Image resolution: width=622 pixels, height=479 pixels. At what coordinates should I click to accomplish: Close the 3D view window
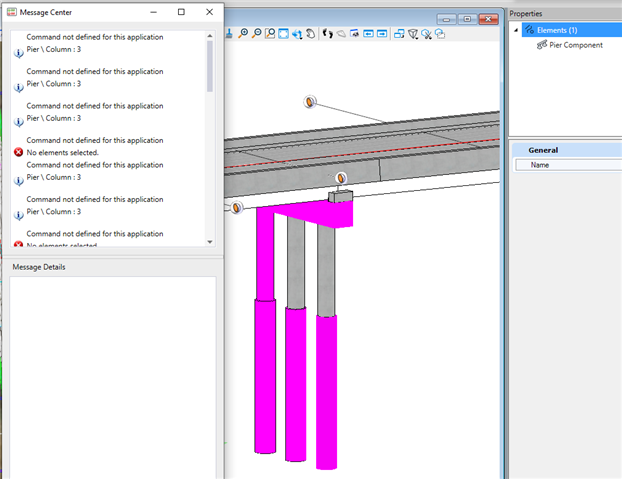click(488, 19)
